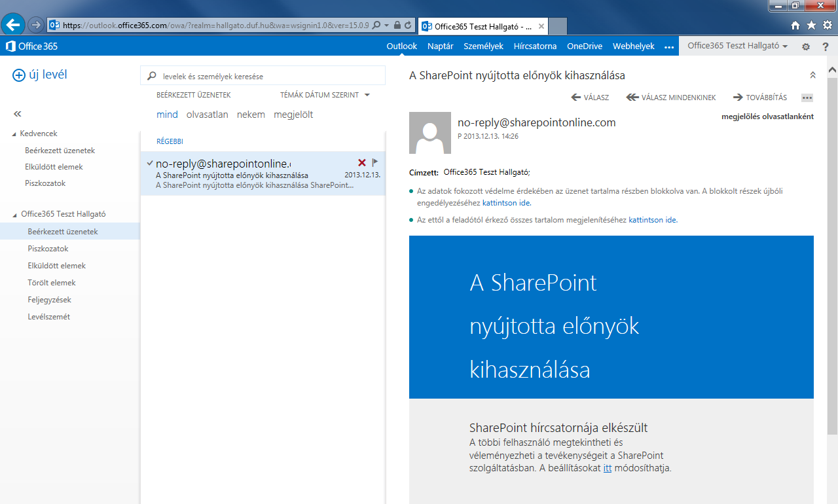Screen dimensions: 838x504
Task: Click VÁLASZ MINDENKINEK reply all button
Action: 671,98
